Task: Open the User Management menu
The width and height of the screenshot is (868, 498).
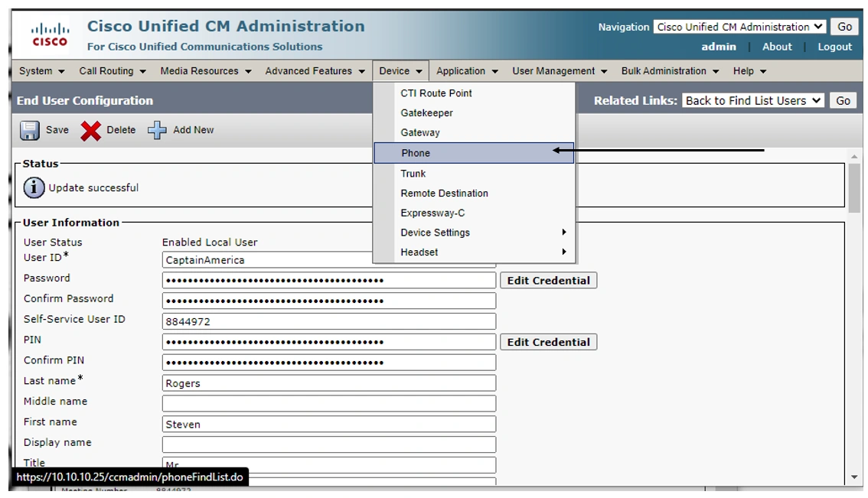Action: tap(559, 71)
